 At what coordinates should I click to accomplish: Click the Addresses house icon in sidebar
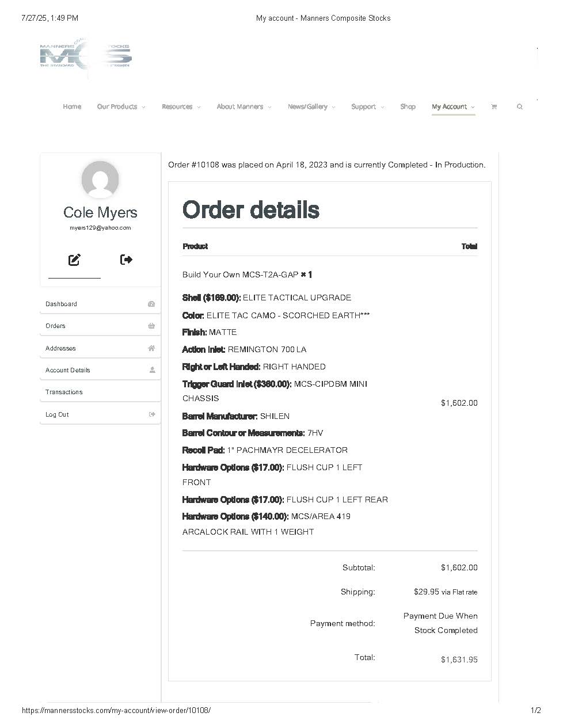point(151,348)
